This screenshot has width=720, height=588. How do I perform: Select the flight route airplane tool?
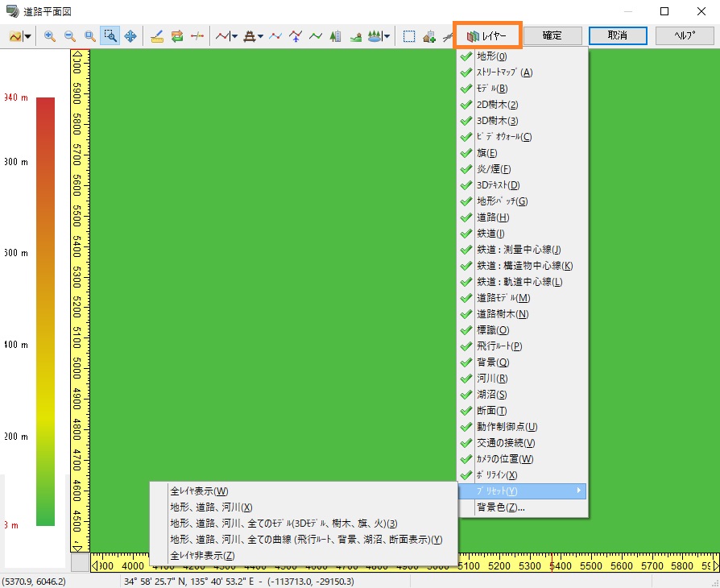(296, 35)
